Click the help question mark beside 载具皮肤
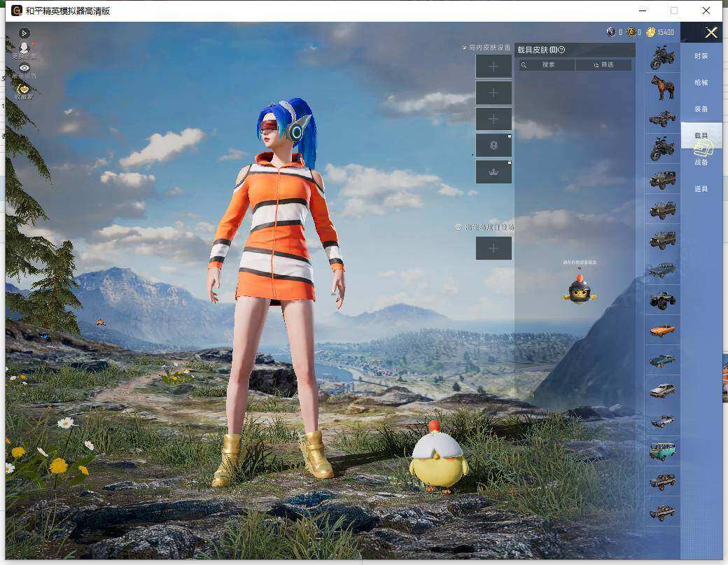 [561, 50]
